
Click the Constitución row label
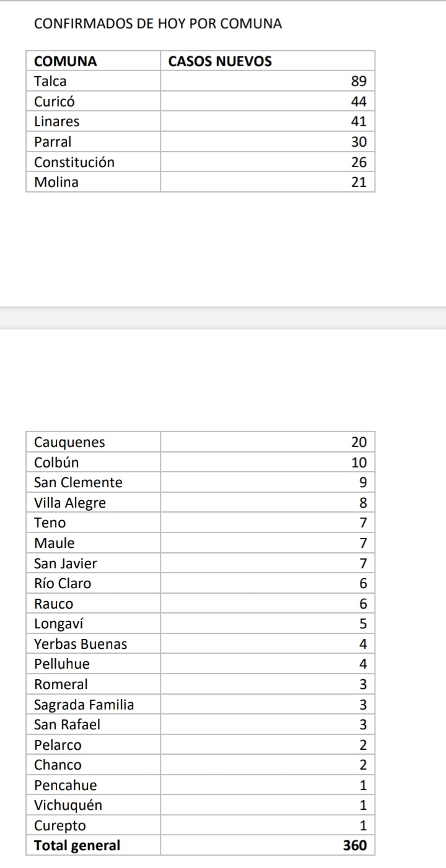(74, 162)
